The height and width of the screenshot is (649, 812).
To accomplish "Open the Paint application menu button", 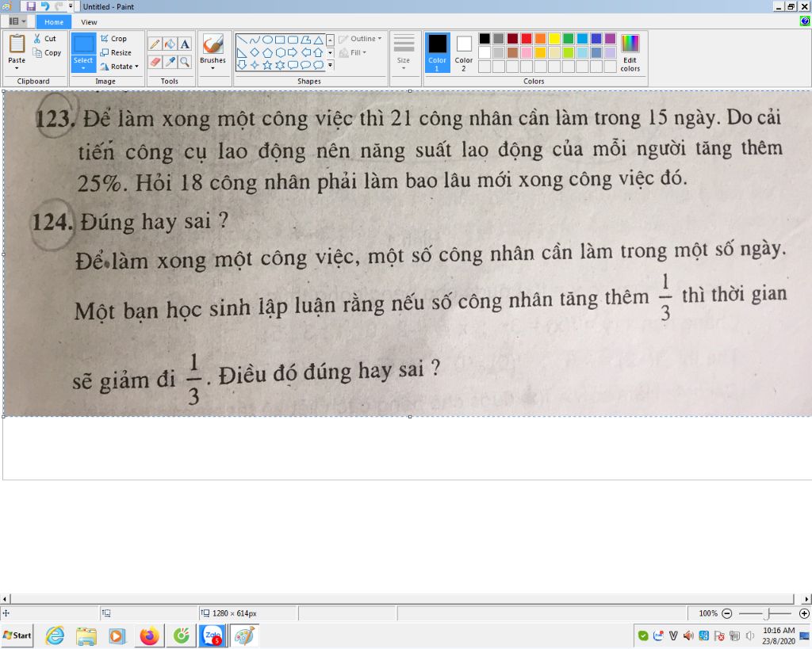I will click(x=17, y=21).
